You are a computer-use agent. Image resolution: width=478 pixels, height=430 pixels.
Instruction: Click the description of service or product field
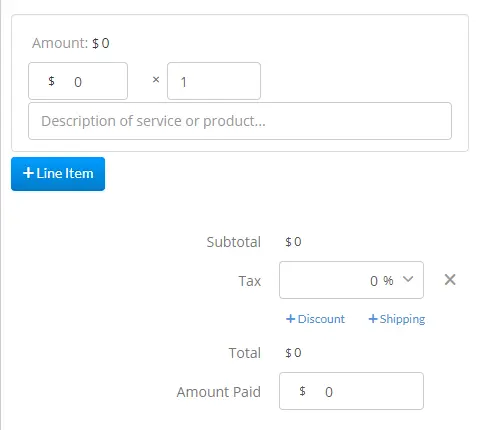240,121
